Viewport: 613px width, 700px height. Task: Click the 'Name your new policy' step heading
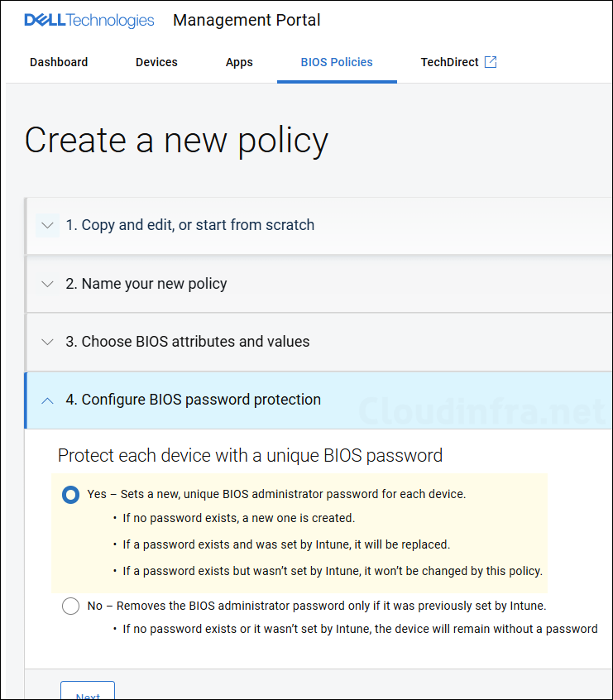146,284
